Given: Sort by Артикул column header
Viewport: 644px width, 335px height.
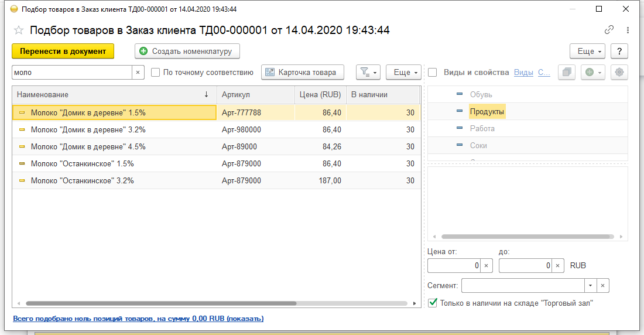Looking at the screenshot, I should 255,94.
